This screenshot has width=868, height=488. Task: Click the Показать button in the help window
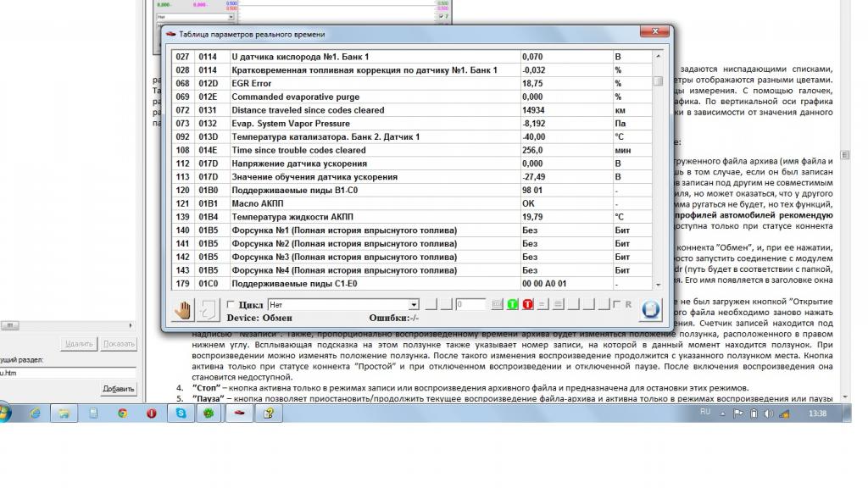[x=119, y=344]
